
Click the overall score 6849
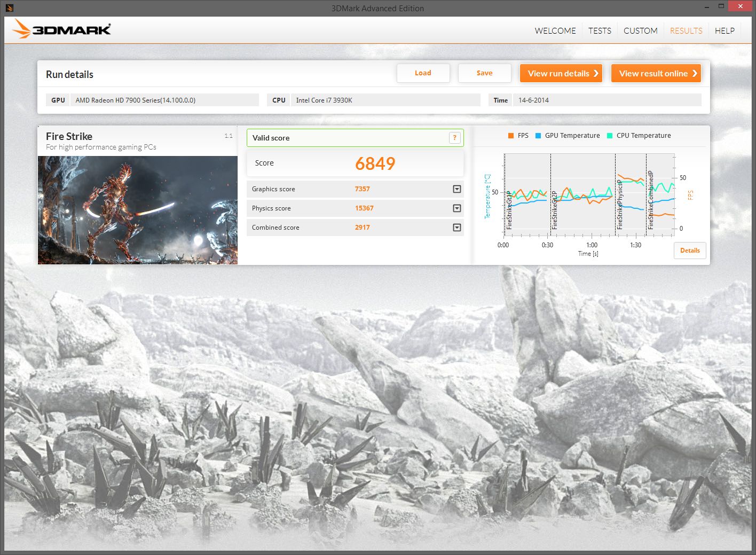(x=375, y=163)
